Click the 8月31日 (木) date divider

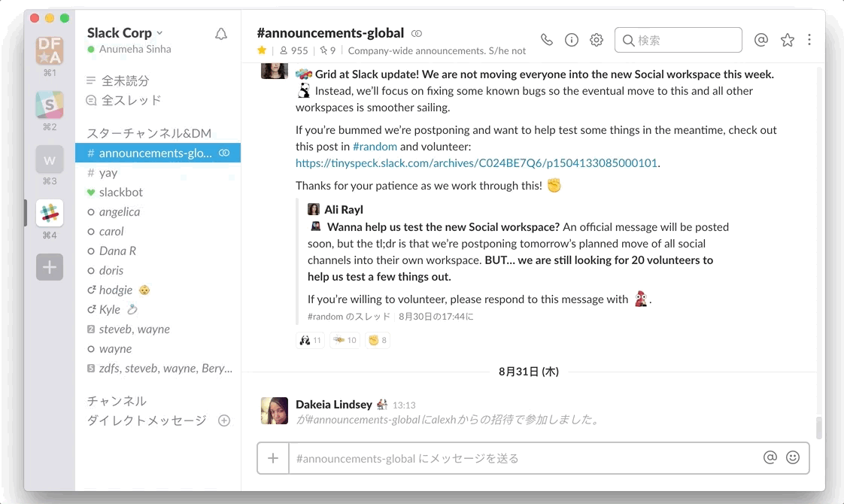click(529, 372)
